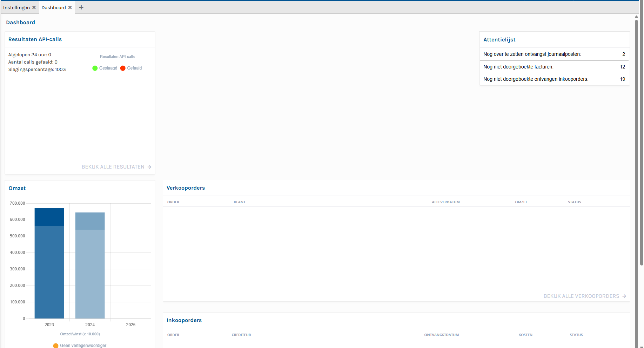
Task: Click the scroll-up arrow on the right scrollbar
Action: (x=636, y=16)
